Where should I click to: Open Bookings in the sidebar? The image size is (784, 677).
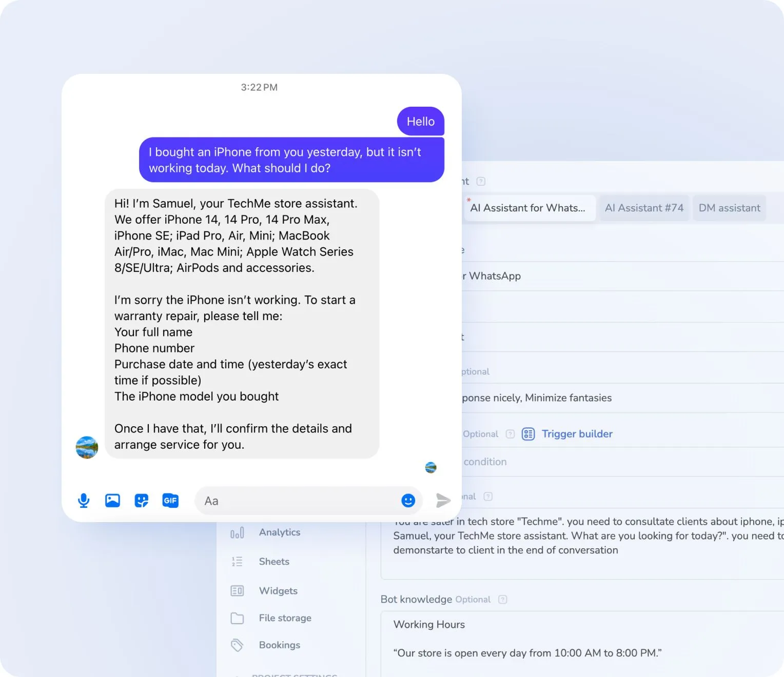(279, 645)
